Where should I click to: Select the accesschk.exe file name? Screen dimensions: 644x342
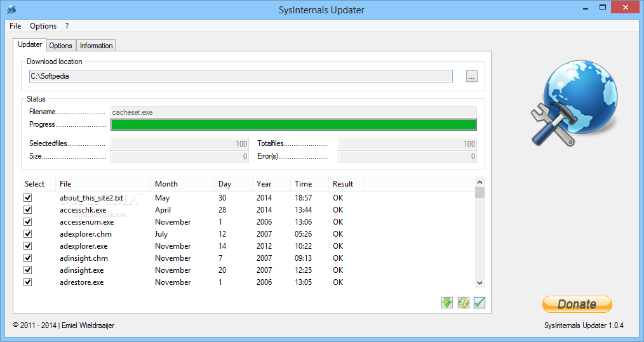pyautogui.click(x=83, y=210)
